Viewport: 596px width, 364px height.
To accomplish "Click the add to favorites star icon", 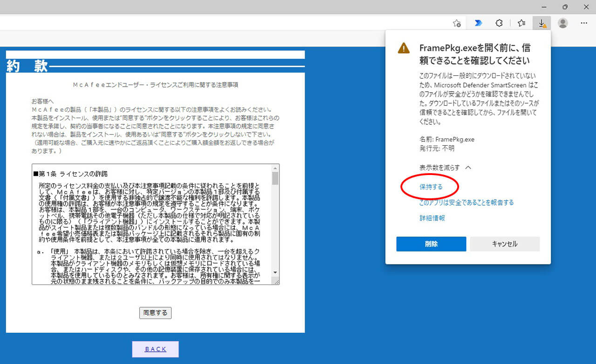I will 457,23.
